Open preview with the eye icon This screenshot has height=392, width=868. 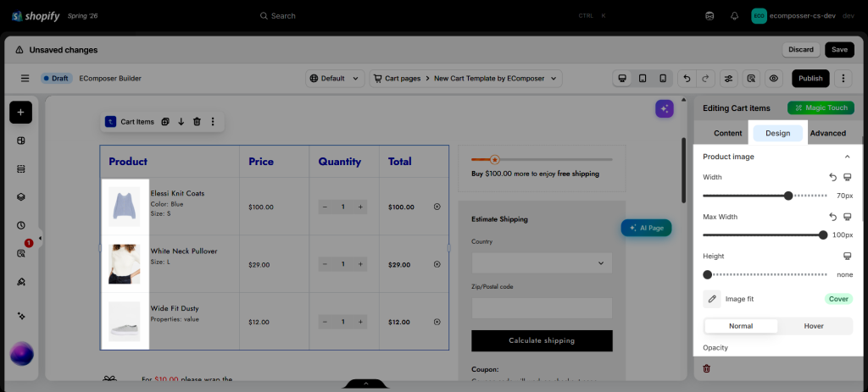coord(774,79)
